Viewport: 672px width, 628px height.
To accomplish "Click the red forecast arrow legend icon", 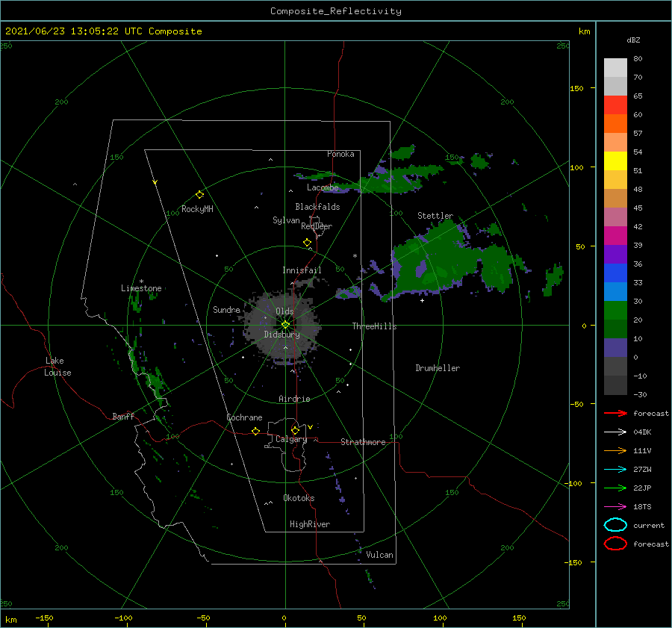I will click(x=615, y=413).
